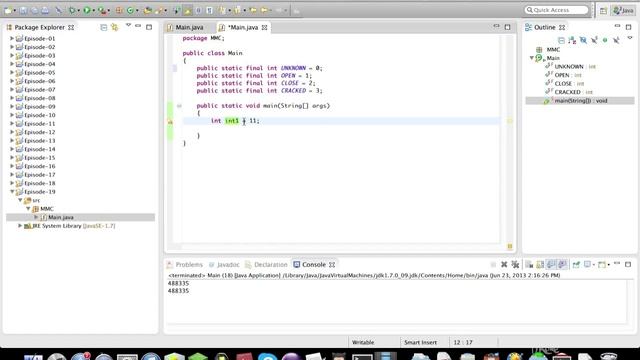The height and width of the screenshot is (360, 640).
Task: Collapse the Episode-19 project
Action: point(12,191)
